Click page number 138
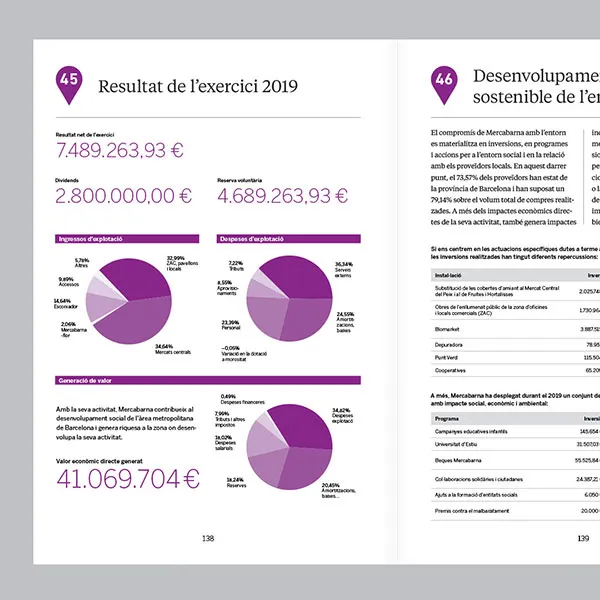 point(208,538)
